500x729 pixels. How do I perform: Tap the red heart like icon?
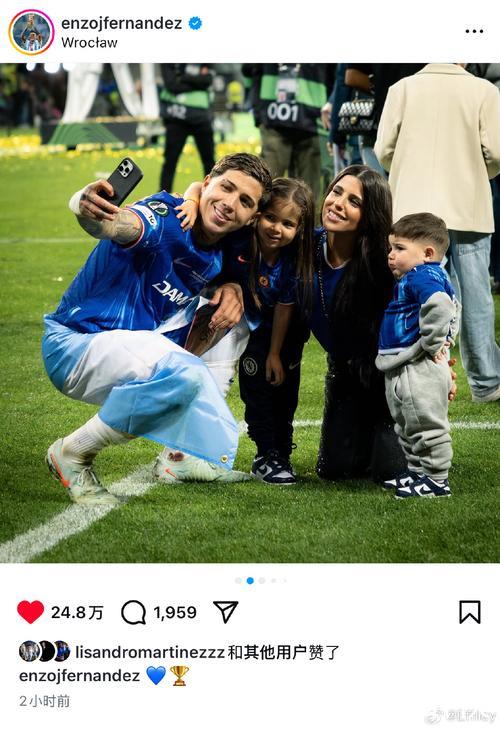(31, 611)
